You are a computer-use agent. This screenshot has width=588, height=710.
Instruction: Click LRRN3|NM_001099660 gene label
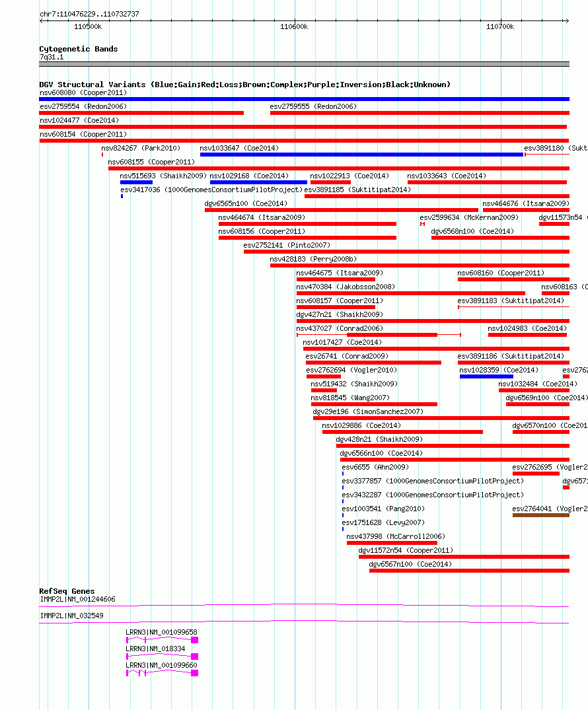click(161, 666)
